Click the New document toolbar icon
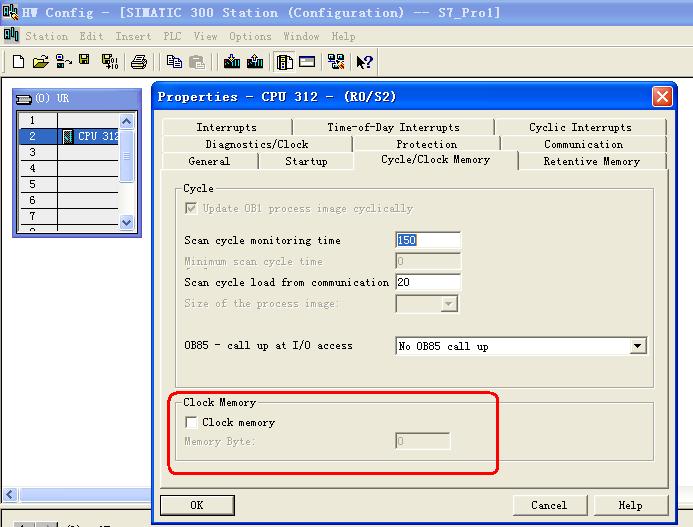The width and height of the screenshot is (693, 527). point(18,62)
